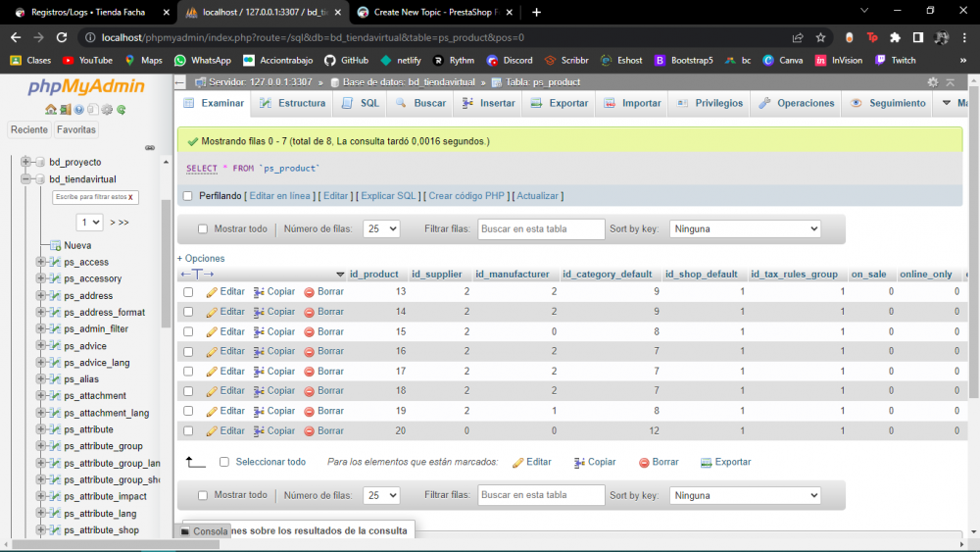Click the phpMyAdmin home icon in sidebar
The height and width of the screenshot is (552, 980).
(53, 110)
